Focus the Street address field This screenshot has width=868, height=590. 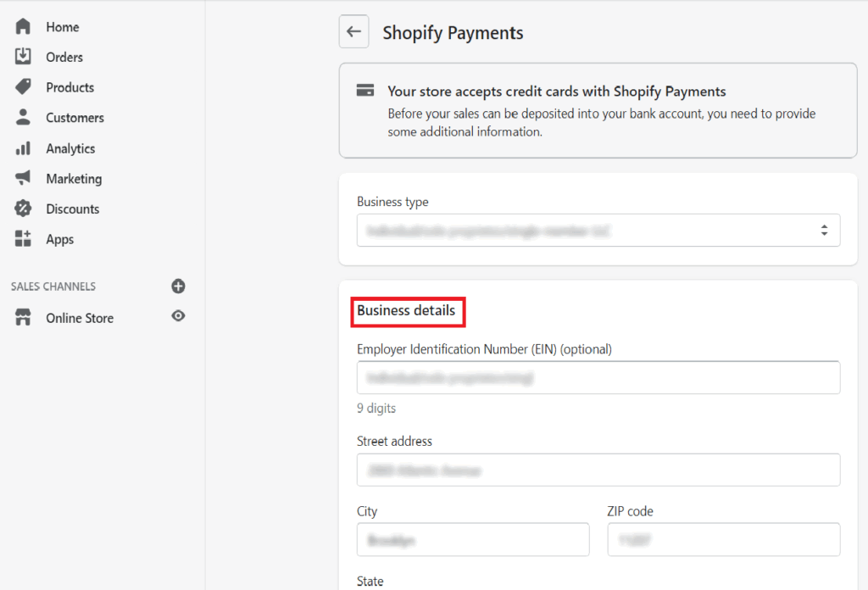(x=598, y=470)
